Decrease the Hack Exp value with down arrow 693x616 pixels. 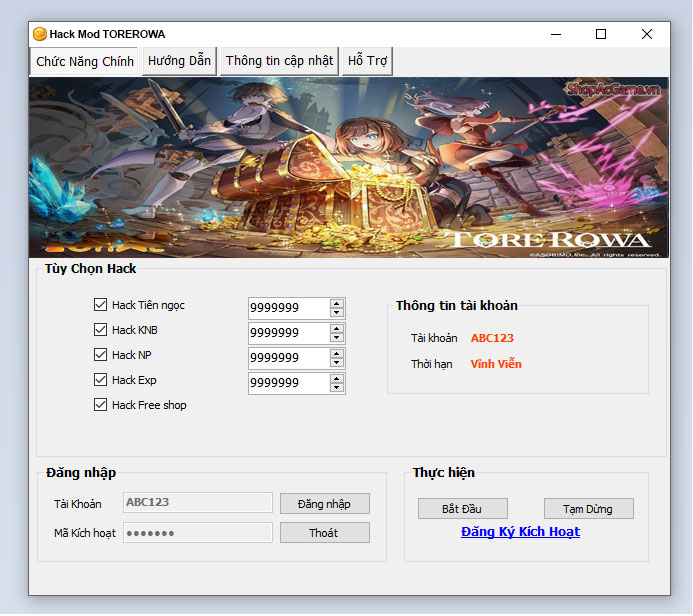pos(337,388)
